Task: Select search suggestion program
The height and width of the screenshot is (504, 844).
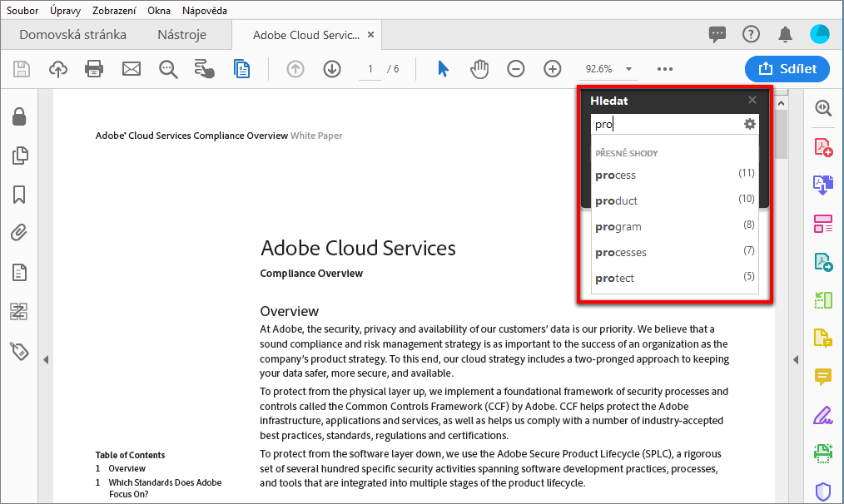Action: click(x=674, y=226)
